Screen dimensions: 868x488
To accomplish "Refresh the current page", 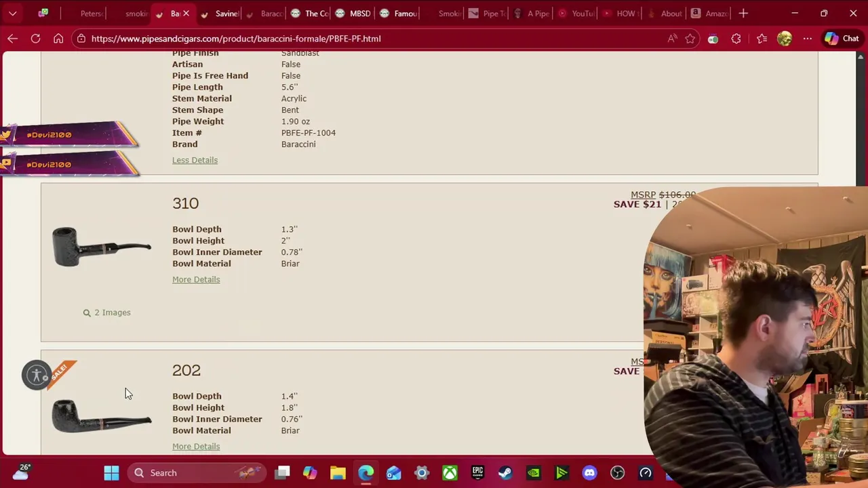I will [35, 39].
